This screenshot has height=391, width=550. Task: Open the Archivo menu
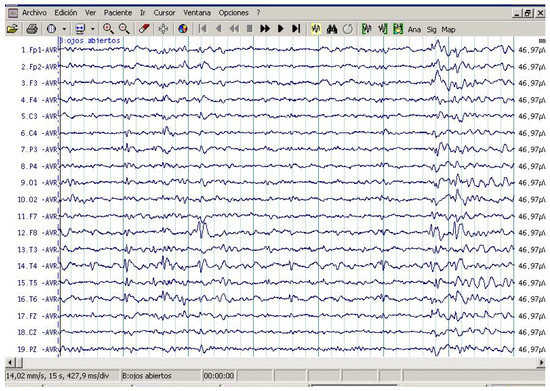(34, 13)
